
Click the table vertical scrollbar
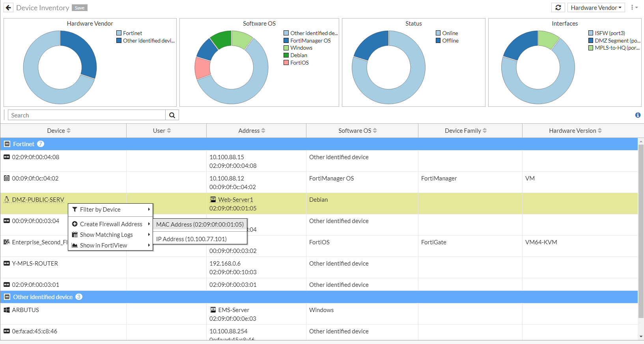click(641, 231)
